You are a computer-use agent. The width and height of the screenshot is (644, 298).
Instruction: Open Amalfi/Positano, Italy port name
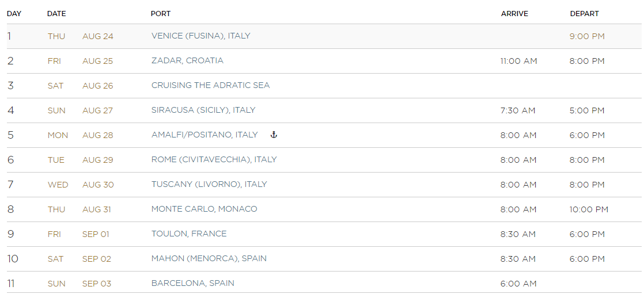coord(204,135)
